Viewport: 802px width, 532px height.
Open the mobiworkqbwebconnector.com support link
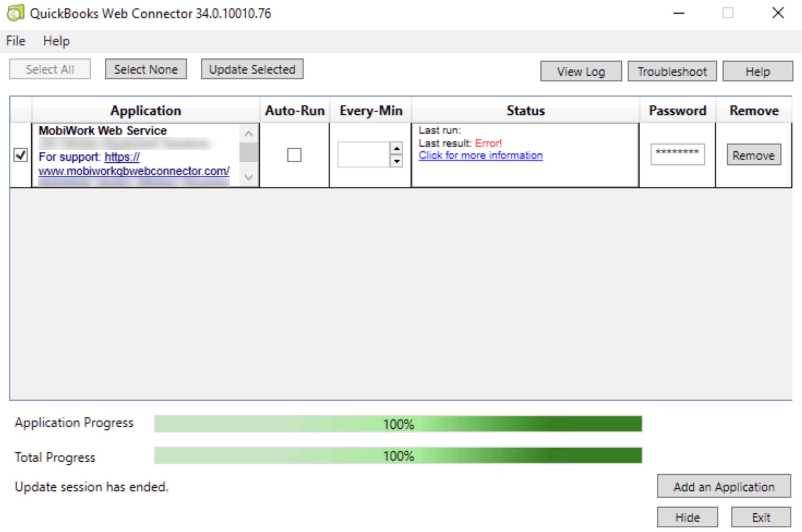coord(134,171)
